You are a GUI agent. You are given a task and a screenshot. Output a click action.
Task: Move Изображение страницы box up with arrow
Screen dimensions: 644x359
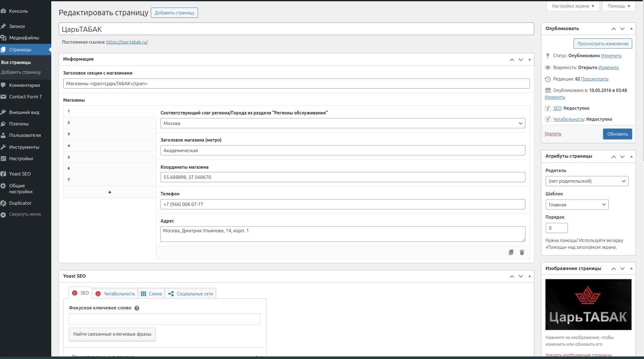coord(613,269)
